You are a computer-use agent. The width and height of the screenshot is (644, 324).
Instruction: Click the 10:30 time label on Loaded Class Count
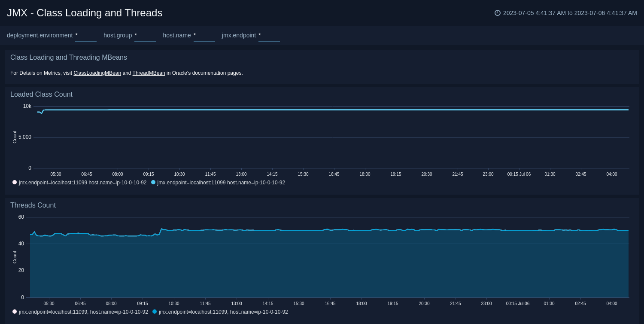(x=179, y=174)
